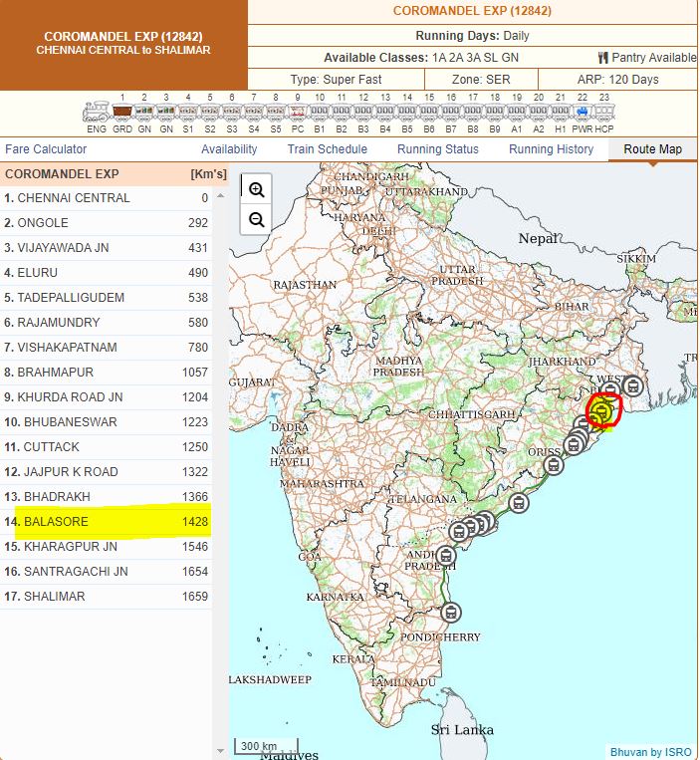Screen dimensions: 700x760
Task: Select CUTTACK station row
Action: (106, 447)
